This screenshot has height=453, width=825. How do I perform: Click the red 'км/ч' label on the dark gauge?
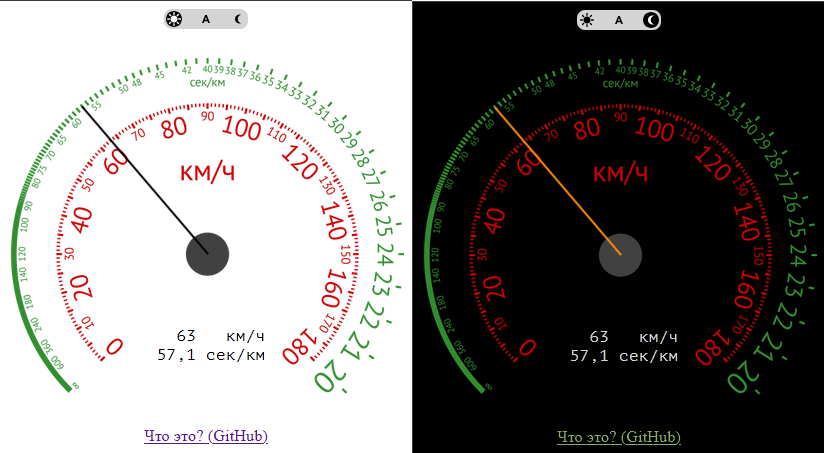click(621, 172)
